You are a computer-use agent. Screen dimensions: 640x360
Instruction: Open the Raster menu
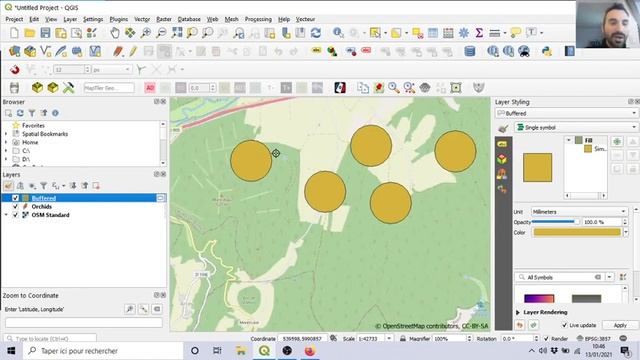click(x=164, y=19)
